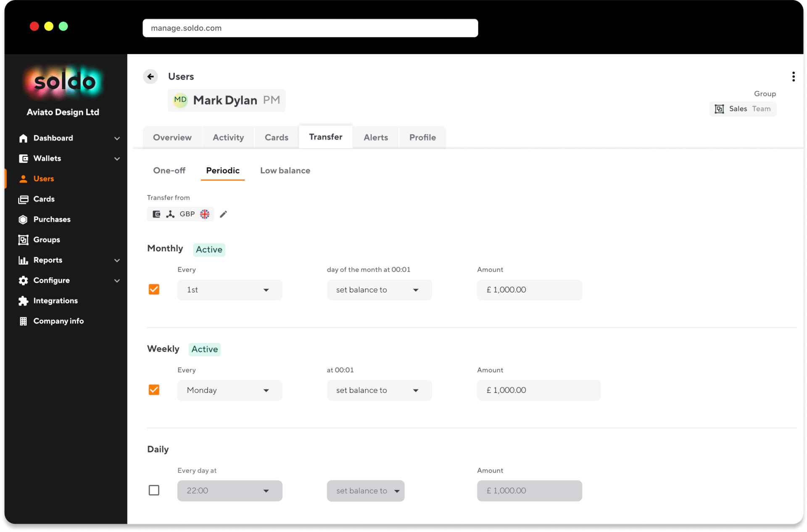Click the Monthly amount field

(530, 290)
